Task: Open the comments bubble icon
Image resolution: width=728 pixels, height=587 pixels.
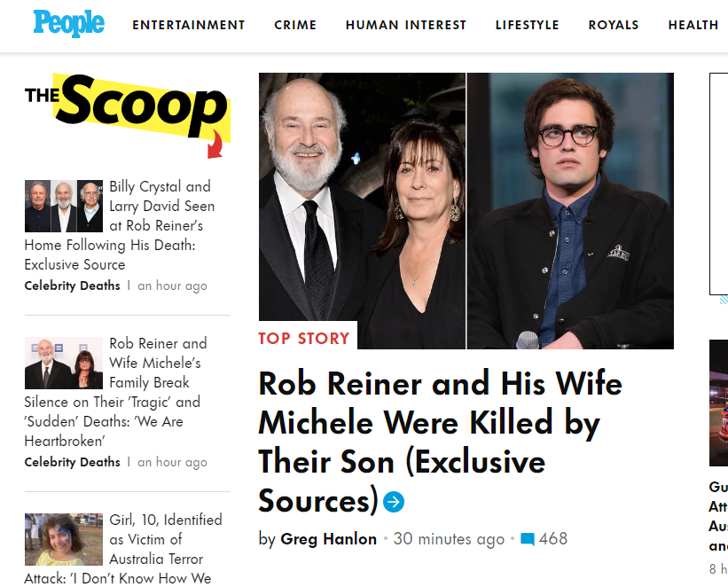Action: (528, 539)
